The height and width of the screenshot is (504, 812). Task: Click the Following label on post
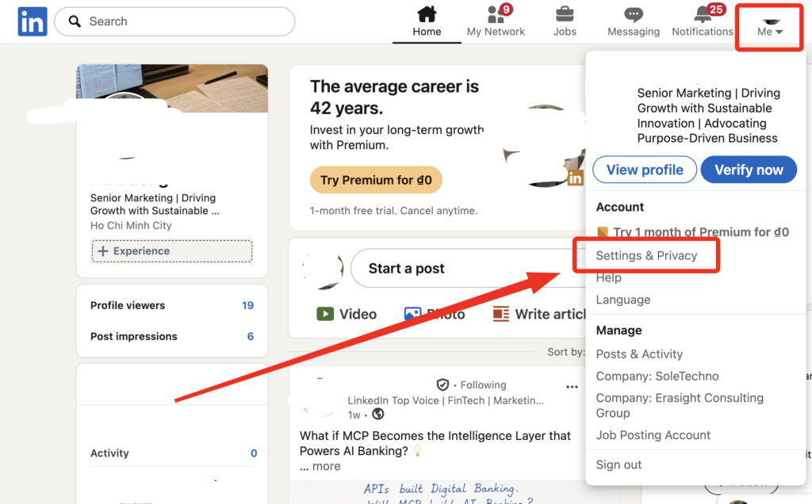click(x=483, y=385)
